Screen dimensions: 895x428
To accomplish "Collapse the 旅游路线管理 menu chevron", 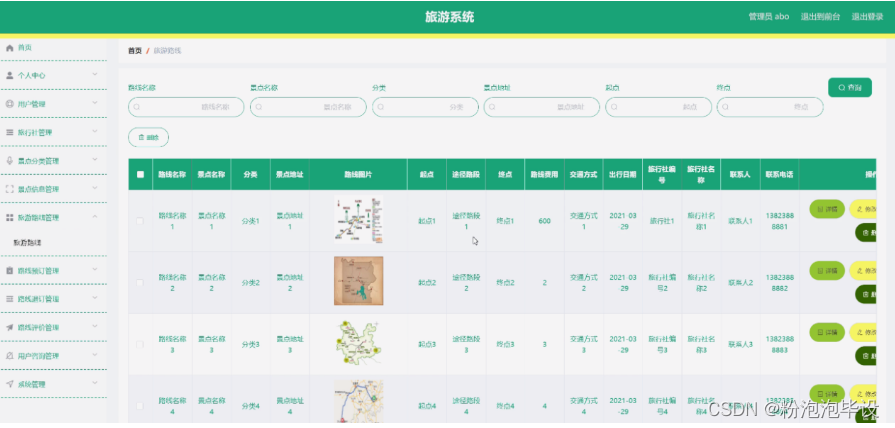I will click(95, 216).
